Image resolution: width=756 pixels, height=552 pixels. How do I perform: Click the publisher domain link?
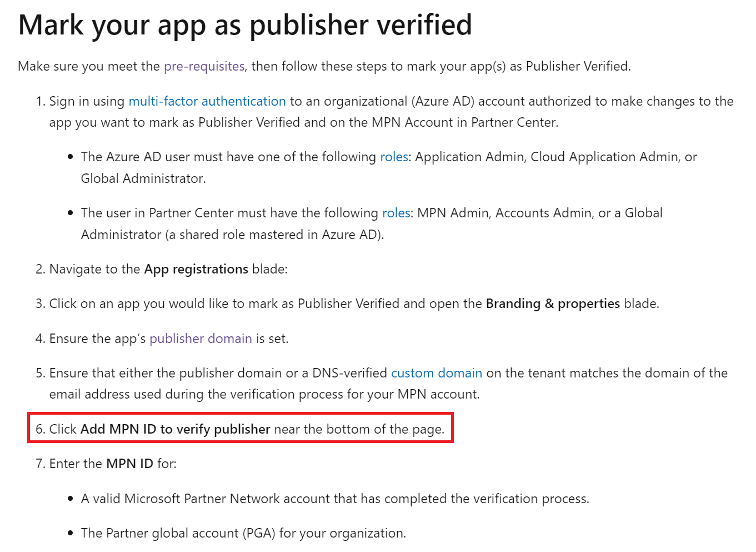click(x=201, y=339)
